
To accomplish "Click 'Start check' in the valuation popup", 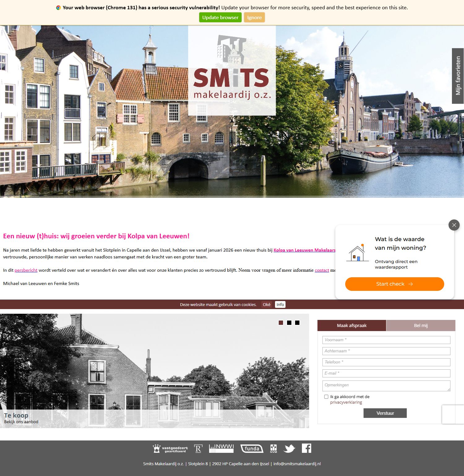I will [x=394, y=284].
